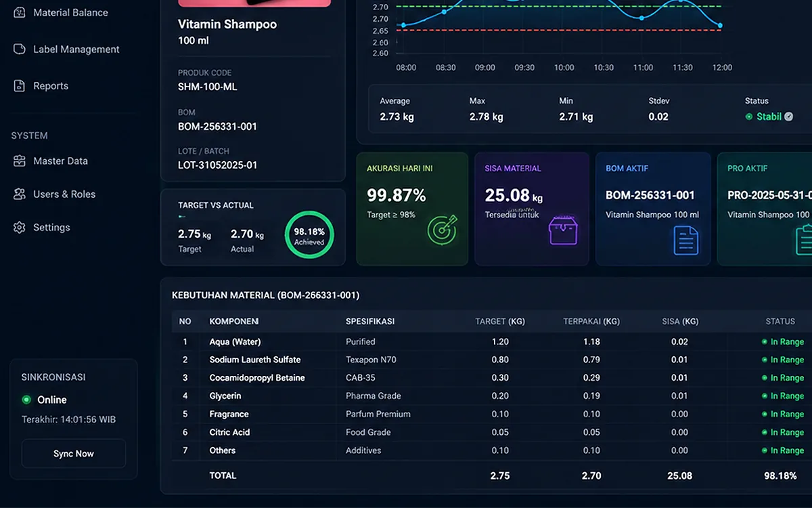Screen dimensions: 812x508
Task: Click the Target vs Actual progress bar
Action: (181, 217)
